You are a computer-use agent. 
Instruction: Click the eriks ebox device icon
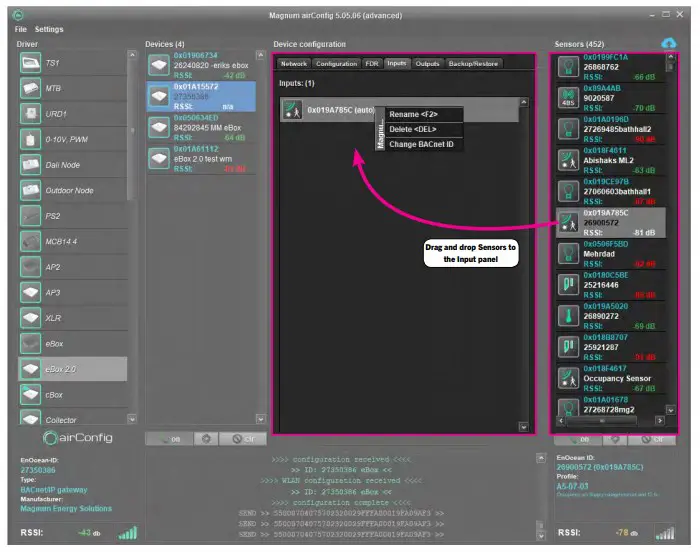tap(158, 65)
